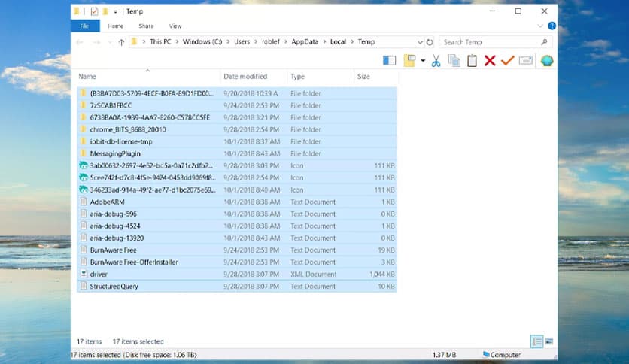Expand the ribbon with the chevron
Screen dimensions: 629x364
click(542, 26)
